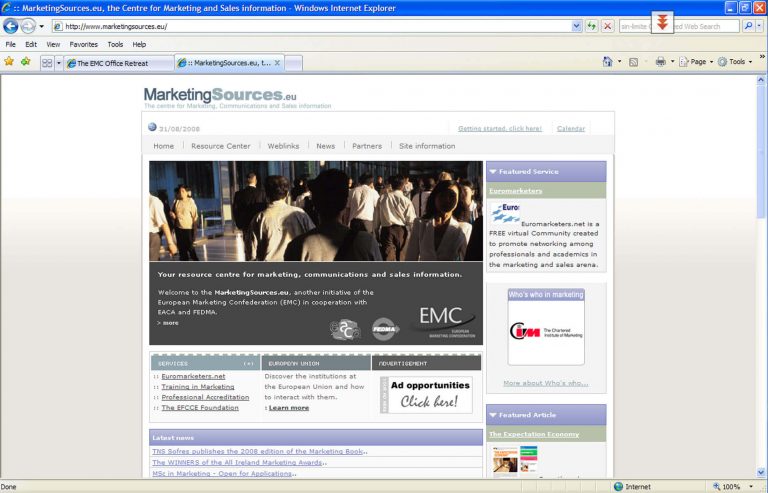Open the Edit menu

31,44
